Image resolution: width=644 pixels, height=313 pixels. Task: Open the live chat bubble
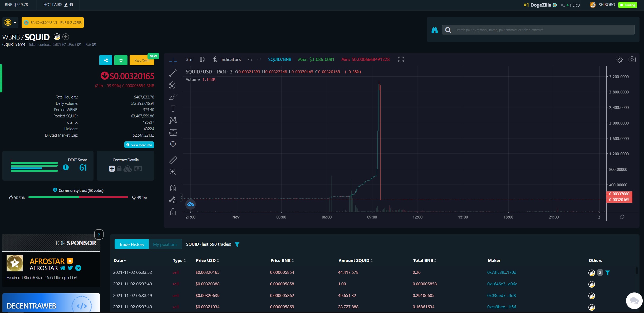[x=634, y=300]
